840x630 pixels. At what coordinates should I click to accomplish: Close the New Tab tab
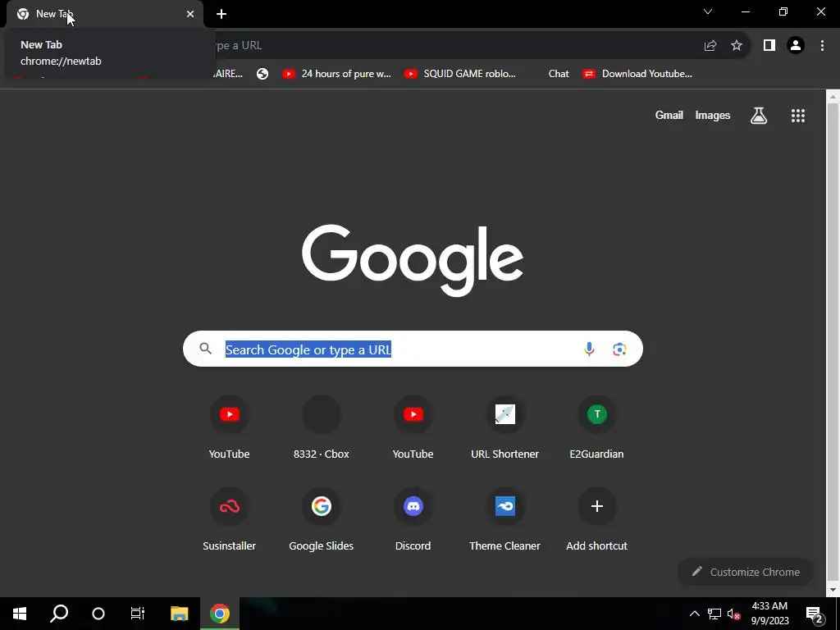[x=190, y=14]
